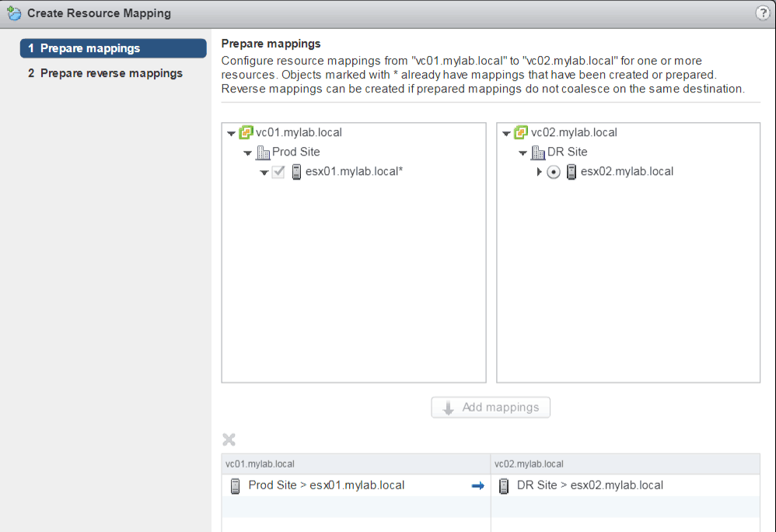This screenshot has width=776, height=532.
Task: Select the esx02.mylab.local radio button
Action: (x=554, y=172)
